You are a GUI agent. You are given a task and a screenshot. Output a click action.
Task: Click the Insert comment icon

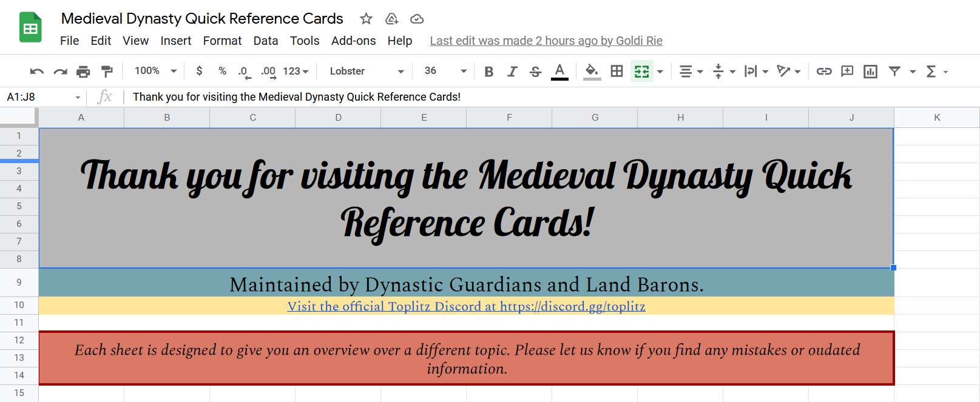(x=847, y=71)
